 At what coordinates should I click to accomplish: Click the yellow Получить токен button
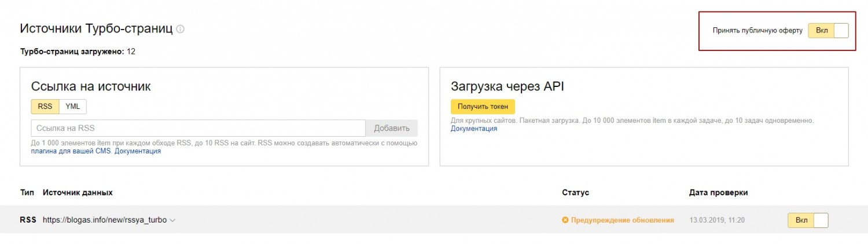click(483, 107)
